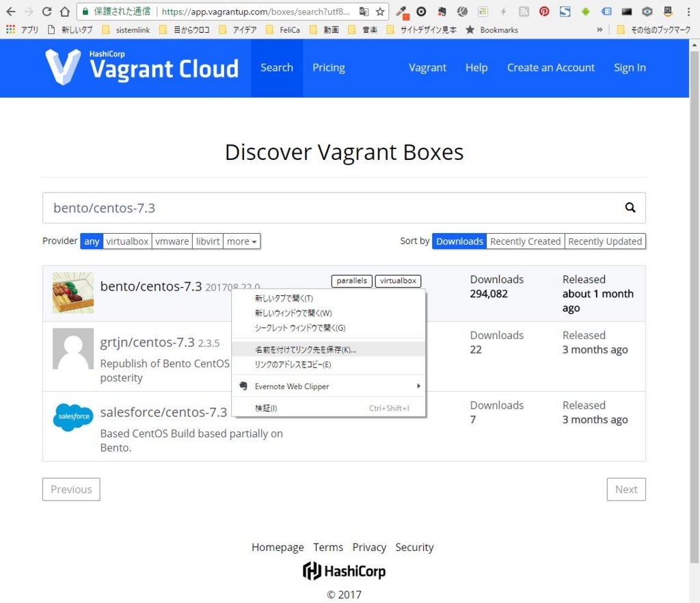Sort by Recently Updated
The image size is (700, 603).
tap(605, 241)
